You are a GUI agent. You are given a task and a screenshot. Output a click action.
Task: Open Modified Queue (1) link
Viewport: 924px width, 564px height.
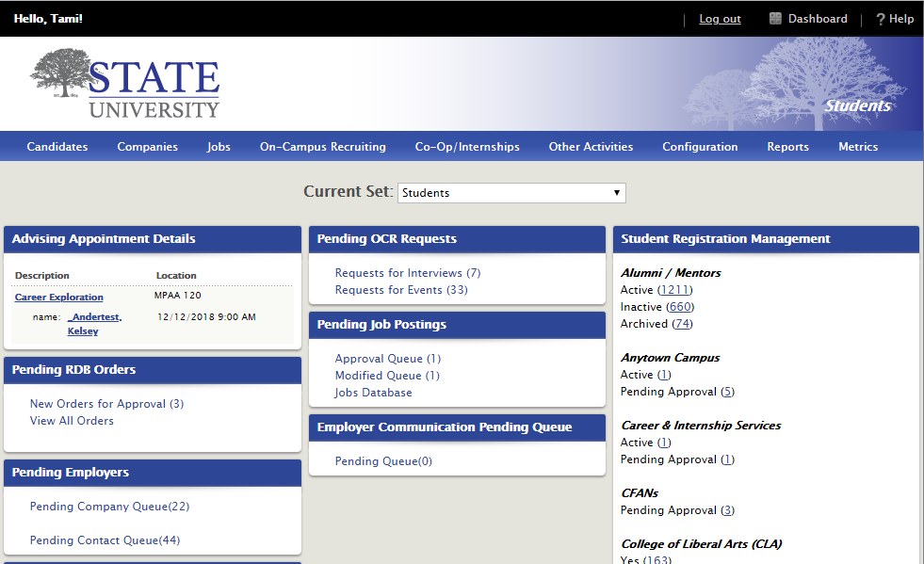(387, 376)
